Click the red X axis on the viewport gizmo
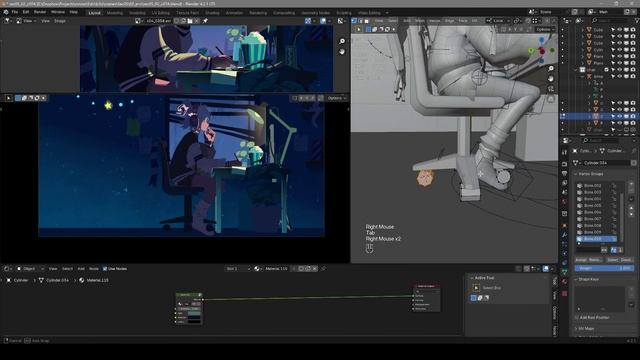 click(x=542, y=51)
